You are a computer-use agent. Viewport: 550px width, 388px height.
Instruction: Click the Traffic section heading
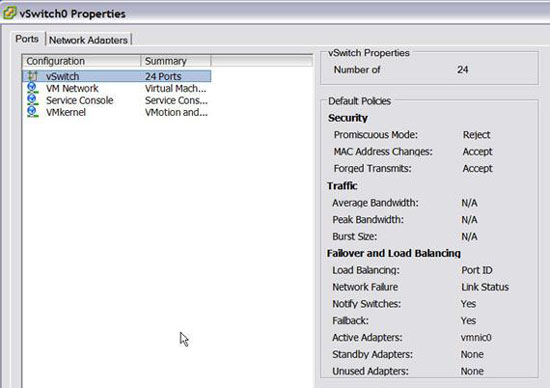342,186
